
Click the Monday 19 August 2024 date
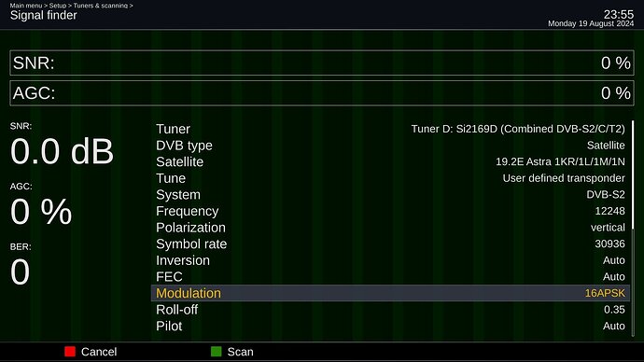(x=591, y=24)
